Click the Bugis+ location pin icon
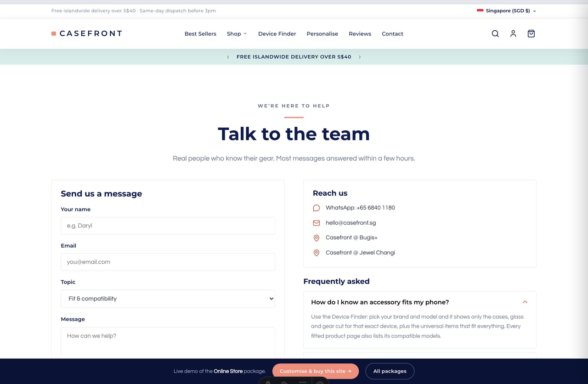This screenshot has width=588, height=384. point(317,238)
